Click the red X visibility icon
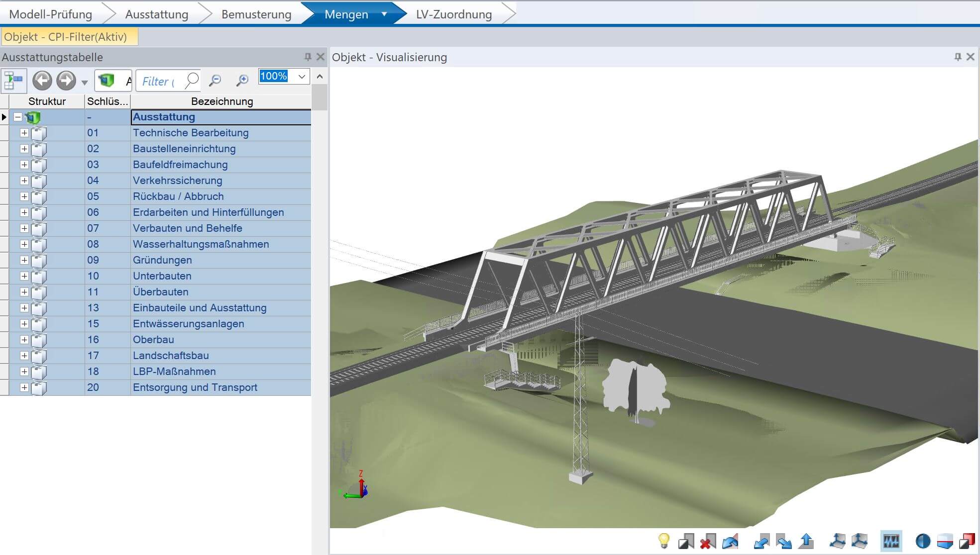This screenshot has height=555, width=980. click(707, 541)
